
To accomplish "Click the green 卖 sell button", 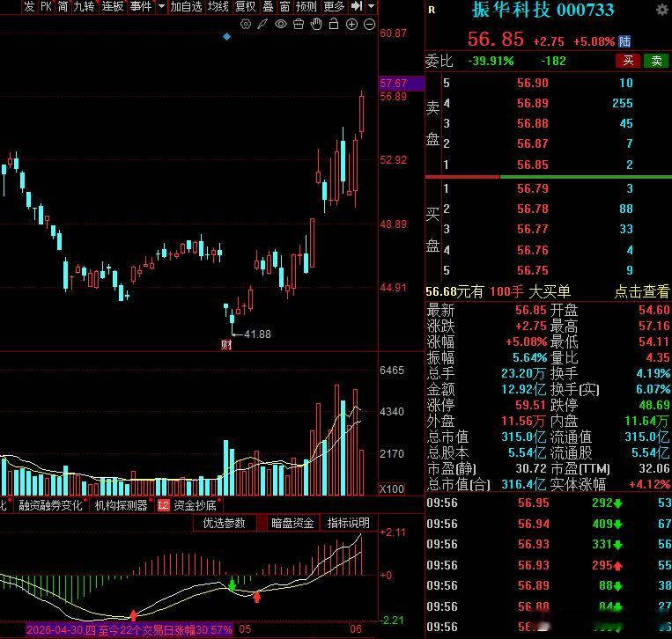I will pyautogui.click(x=656, y=61).
